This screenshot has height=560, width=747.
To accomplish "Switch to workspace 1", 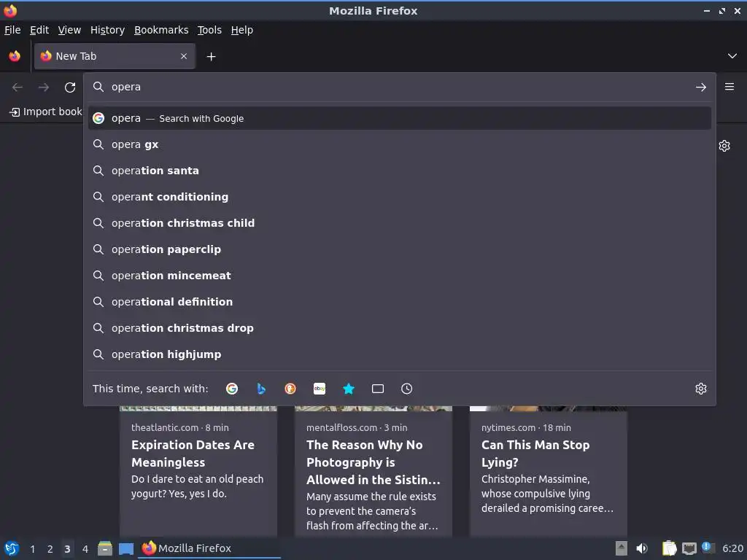I will [x=32, y=549].
